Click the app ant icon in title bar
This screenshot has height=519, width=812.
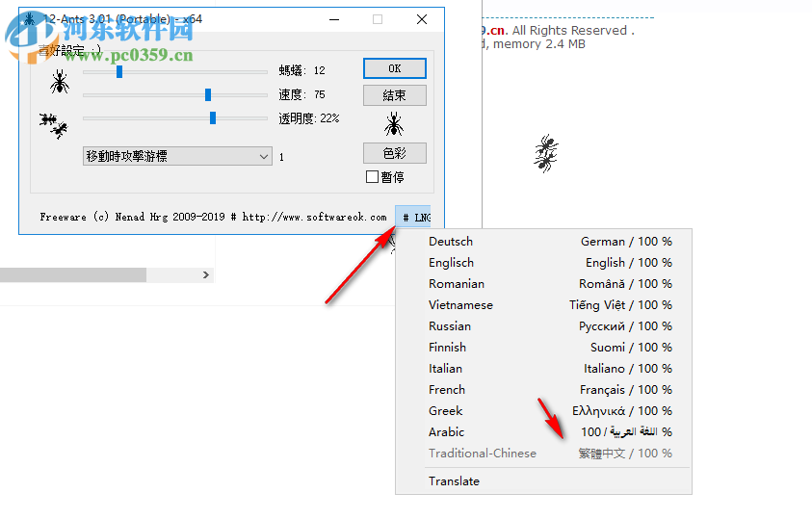click(30, 19)
